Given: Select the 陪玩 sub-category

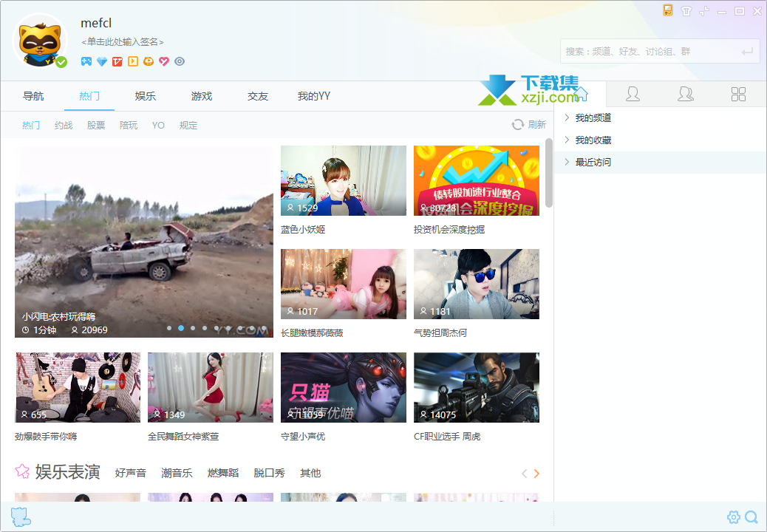Looking at the screenshot, I should point(129,125).
